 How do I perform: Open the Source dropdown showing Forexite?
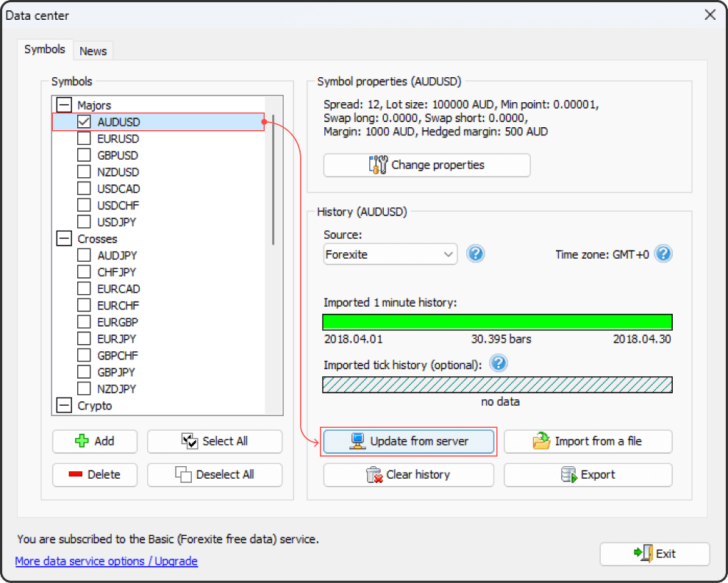click(x=390, y=254)
